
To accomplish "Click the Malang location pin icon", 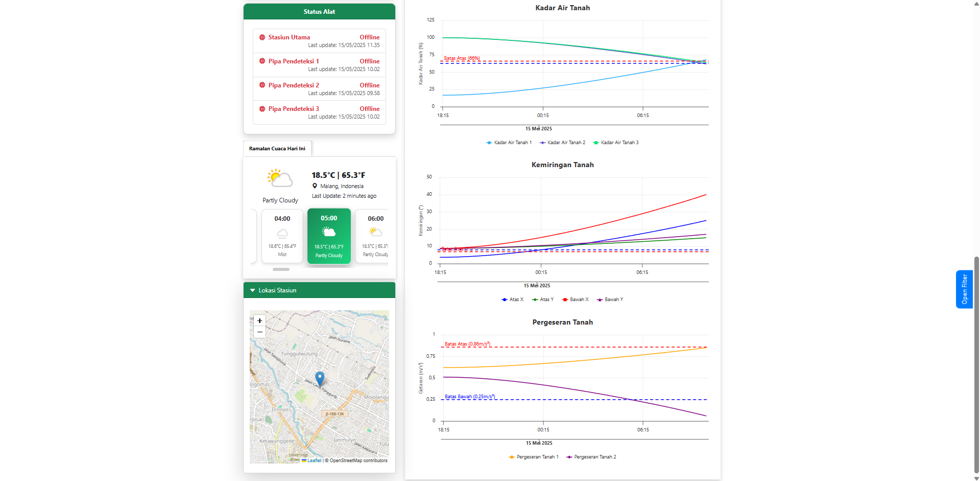I will (315, 186).
